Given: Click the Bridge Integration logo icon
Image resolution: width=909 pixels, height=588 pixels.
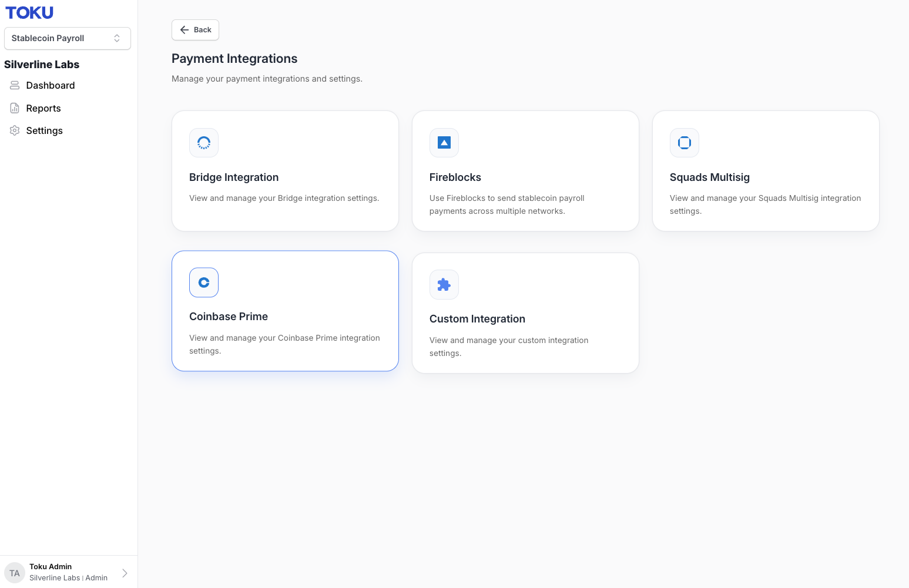Looking at the screenshot, I should pos(204,143).
